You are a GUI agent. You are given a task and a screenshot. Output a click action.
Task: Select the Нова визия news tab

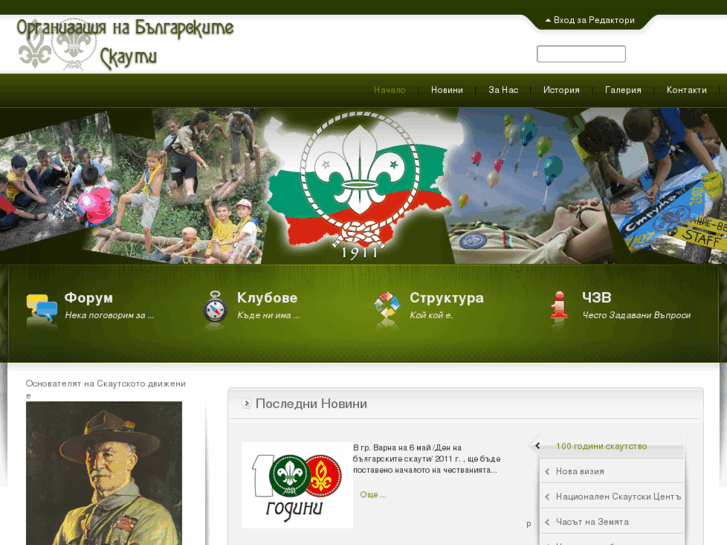pyautogui.click(x=580, y=471)
